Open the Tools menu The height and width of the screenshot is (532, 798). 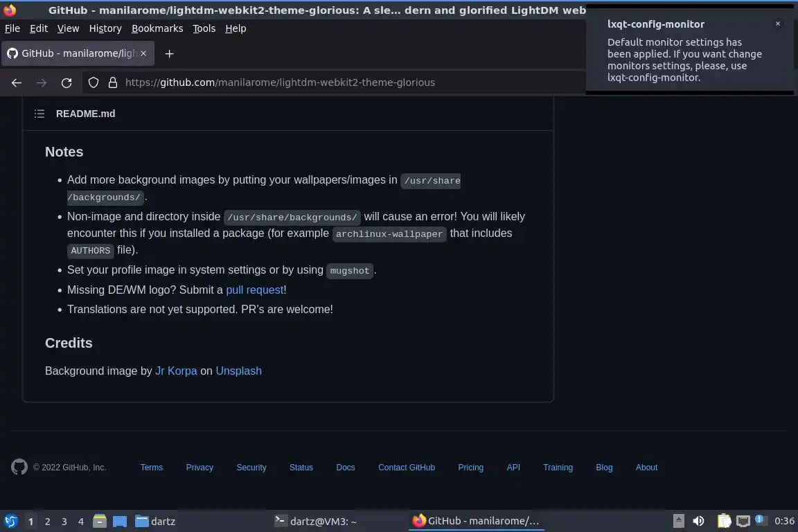click(x=204, y=28)
